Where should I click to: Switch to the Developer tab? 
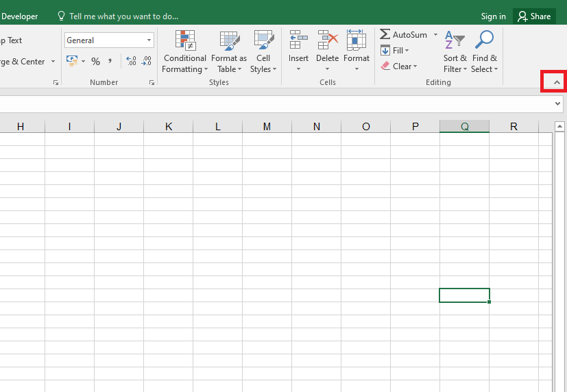click(x=20, y=16)
